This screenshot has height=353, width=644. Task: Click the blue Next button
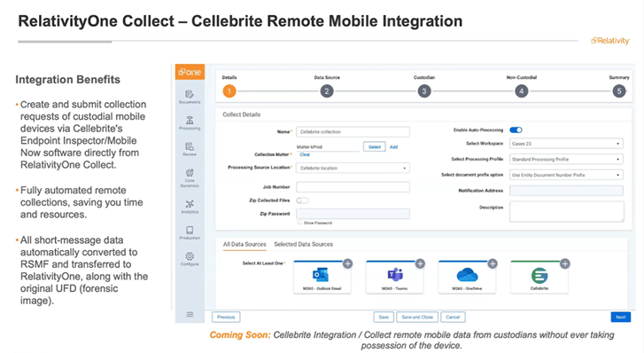[621, 318]
